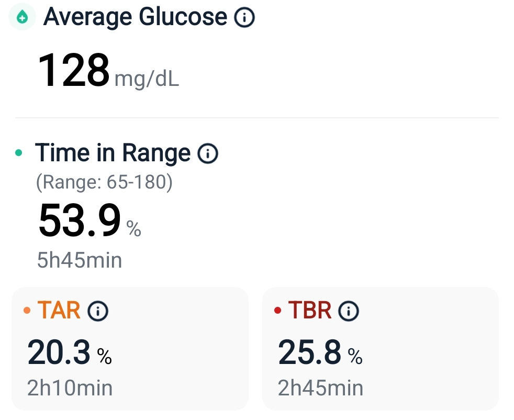Open the orange TAR label

(59, 311)
